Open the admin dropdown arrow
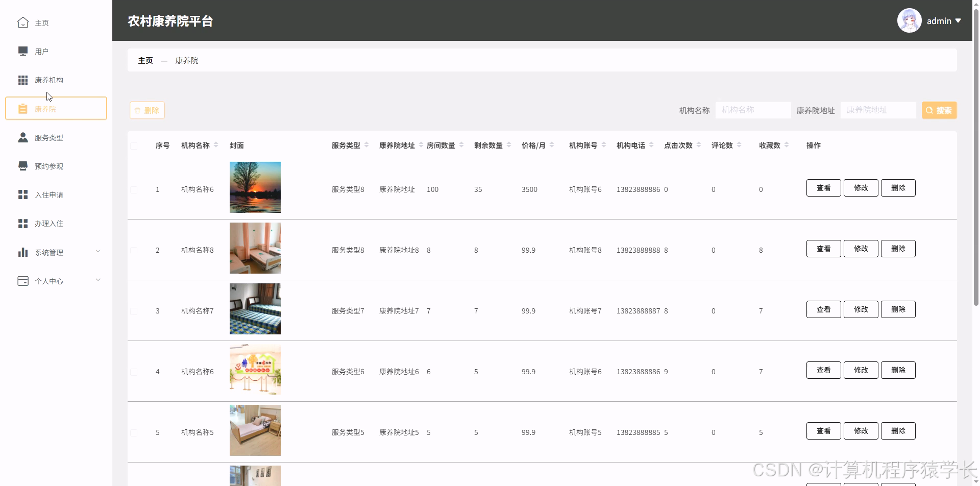980x486 pixels. point(958,21)
